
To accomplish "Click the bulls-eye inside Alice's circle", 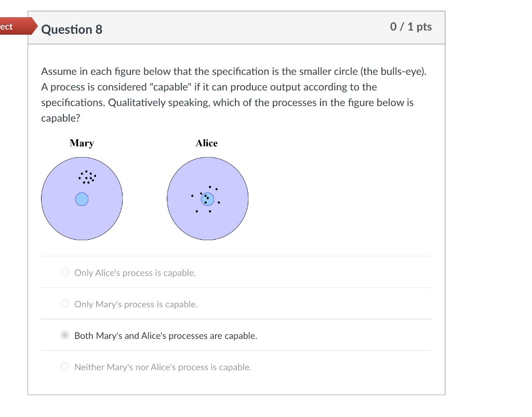I will [x=207, y=198].
